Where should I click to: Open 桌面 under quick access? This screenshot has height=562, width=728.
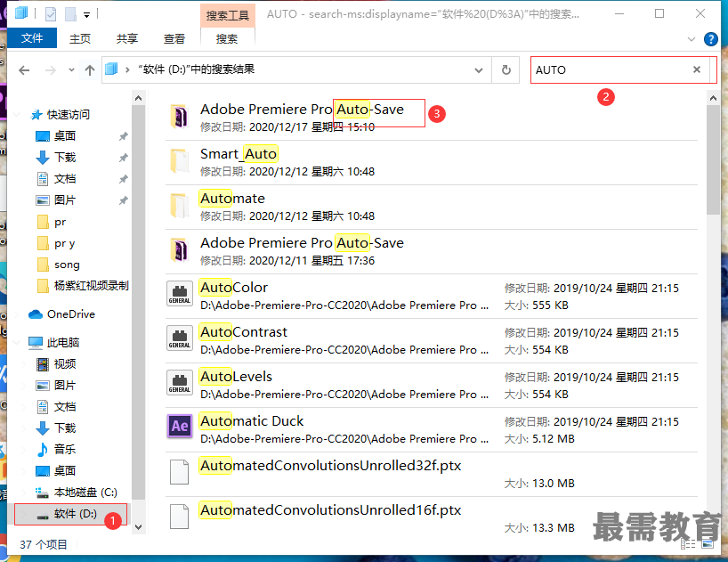coord(65,135)
